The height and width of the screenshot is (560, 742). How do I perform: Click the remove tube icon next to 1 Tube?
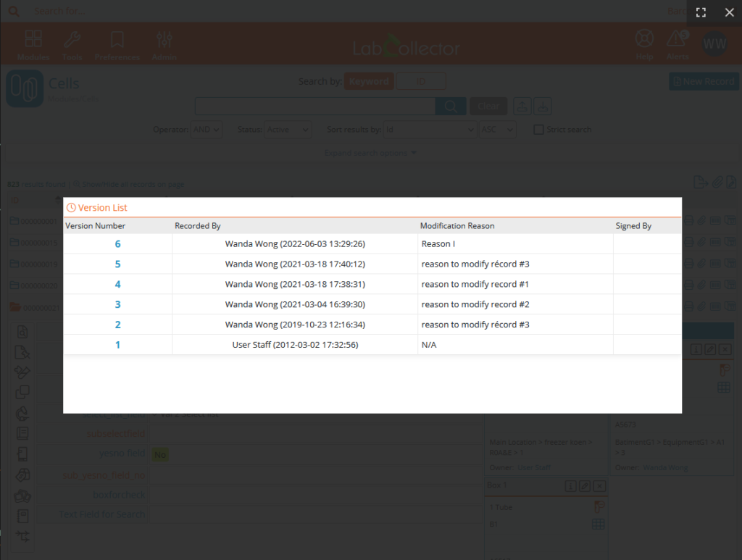tap(599, 507)
